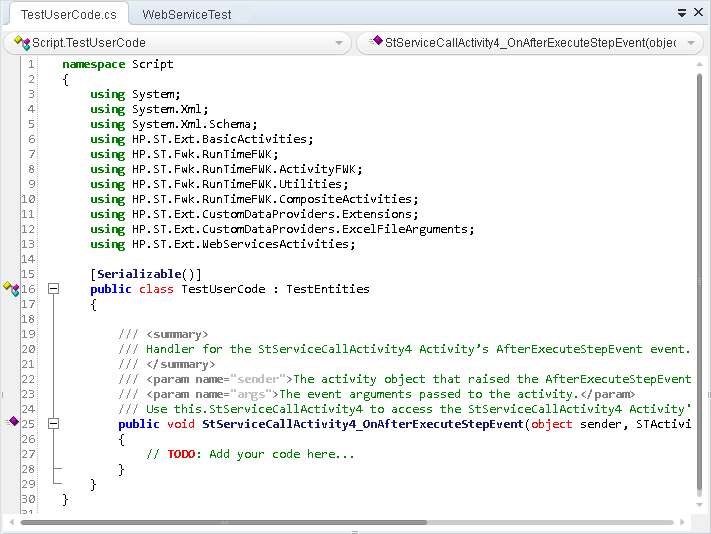Click the vertical scrollbar thumb
711x534 pixels.
coord(699,280)
